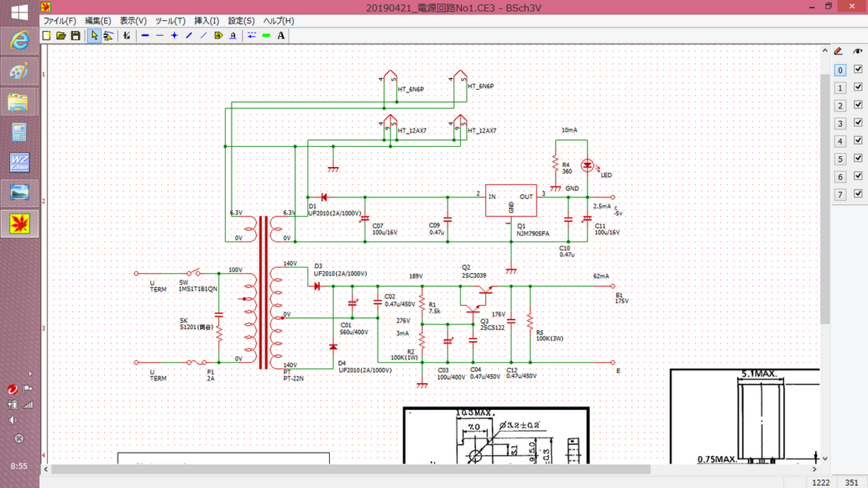Choose the green marker line tool
This screenshot has width=868, height=488.
[x=266, y=35]
